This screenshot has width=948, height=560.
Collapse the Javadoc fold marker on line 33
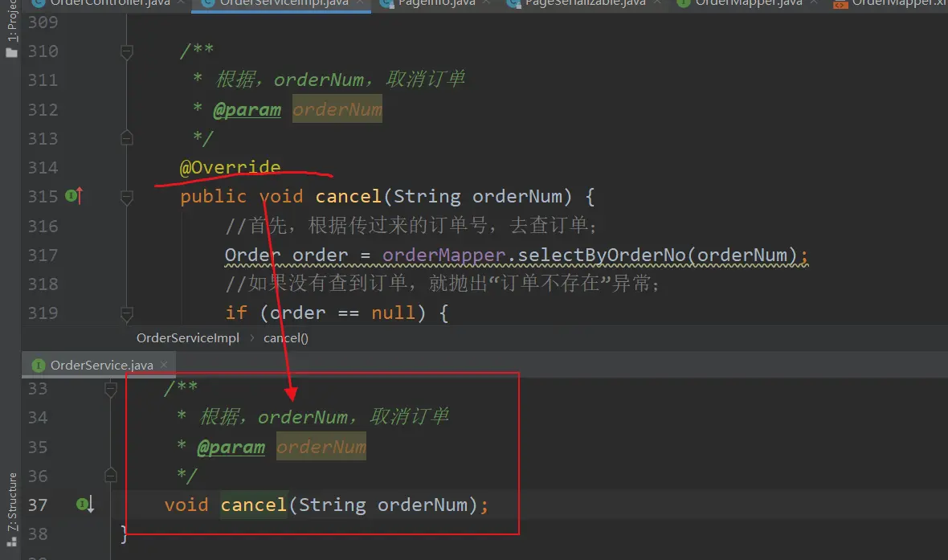(x=111, y=389)
